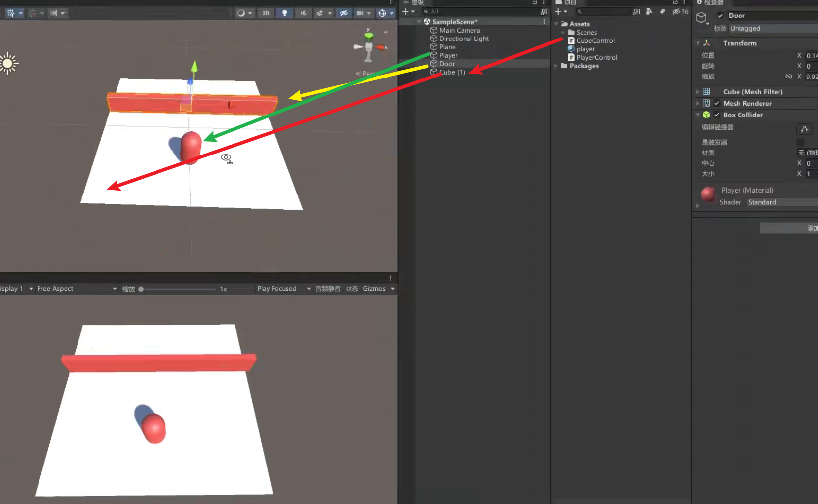This screenshot has height=504, width=818.
Task: Toggle scene audio mute icon
Action: coord(303,13)
